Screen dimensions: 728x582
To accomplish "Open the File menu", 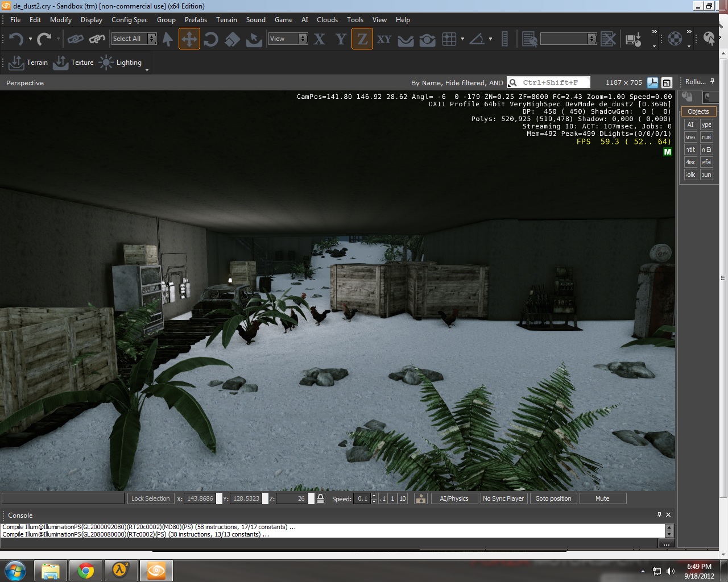I will pos(15,19).
